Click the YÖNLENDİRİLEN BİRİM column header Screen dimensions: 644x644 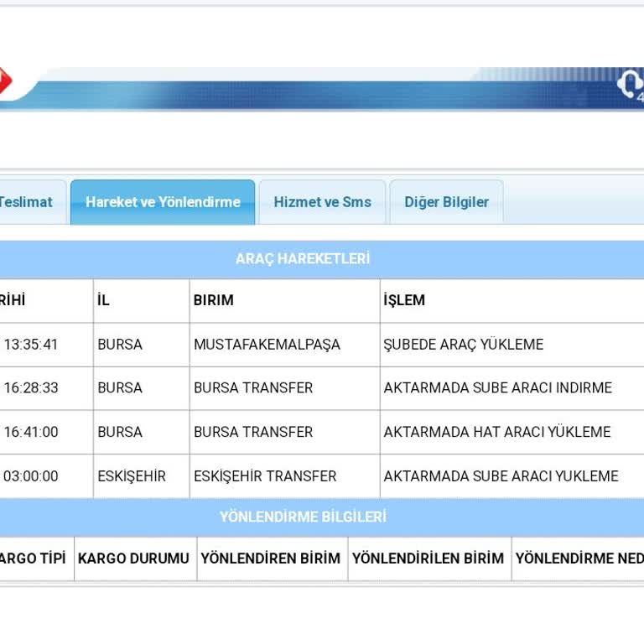tap(428, 558)
